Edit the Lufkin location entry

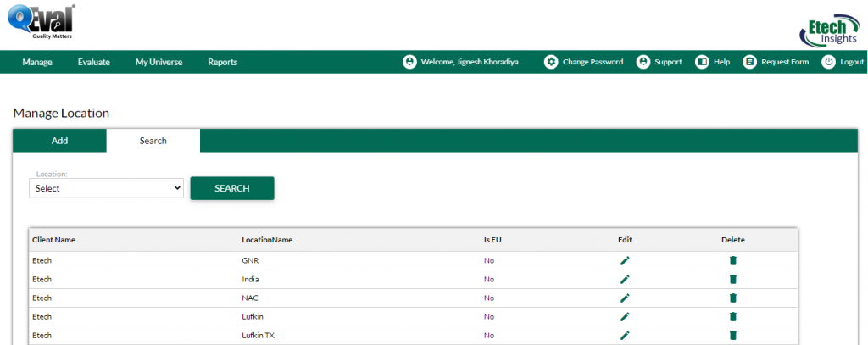point(625,317)
